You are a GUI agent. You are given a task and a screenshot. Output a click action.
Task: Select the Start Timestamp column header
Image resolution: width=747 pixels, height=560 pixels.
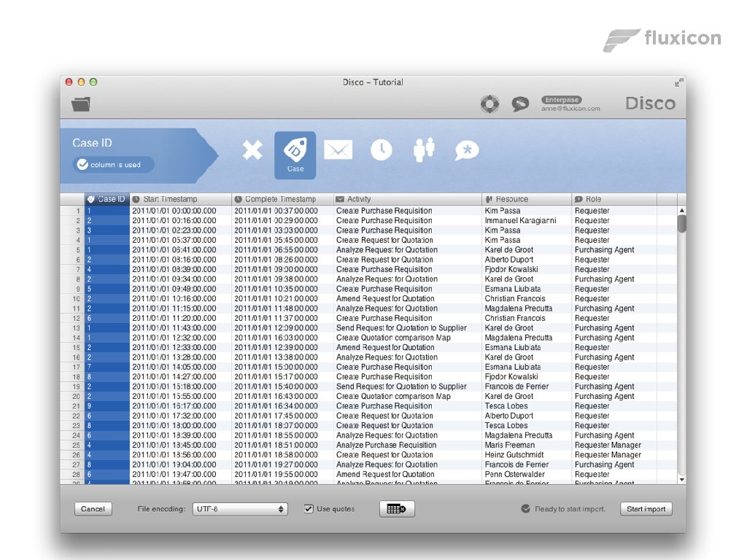181,199
